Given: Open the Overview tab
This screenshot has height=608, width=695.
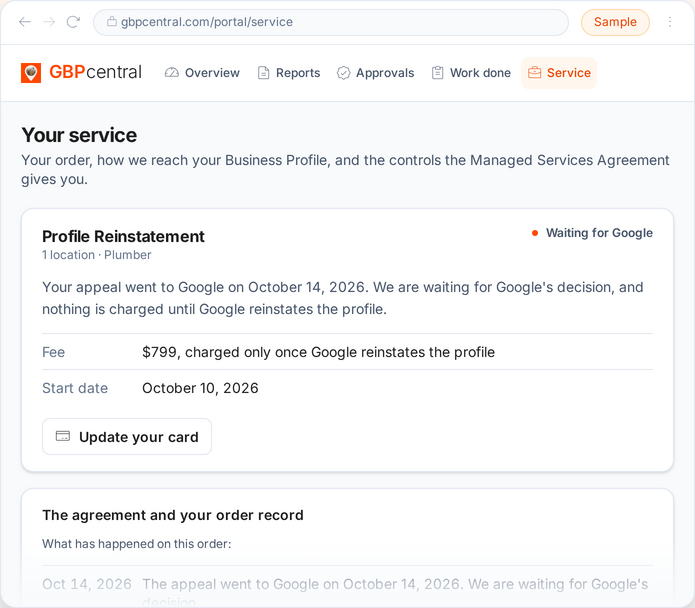Looking at the screenshot, I should [202, 73].
